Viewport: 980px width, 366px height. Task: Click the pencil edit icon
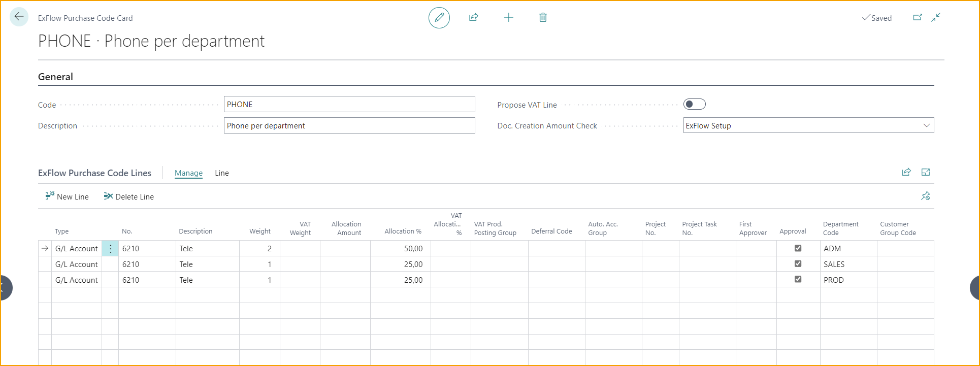[x=439, y=18]
